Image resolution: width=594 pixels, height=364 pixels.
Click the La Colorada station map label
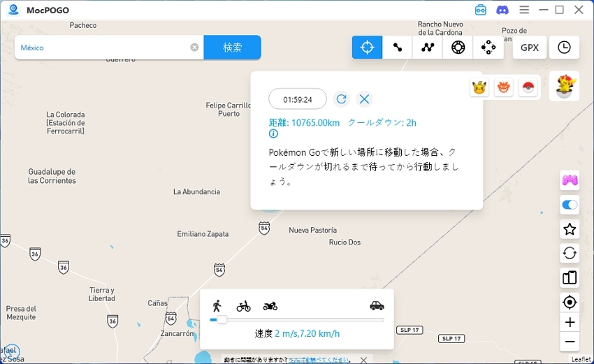click(x=66, y=123)
